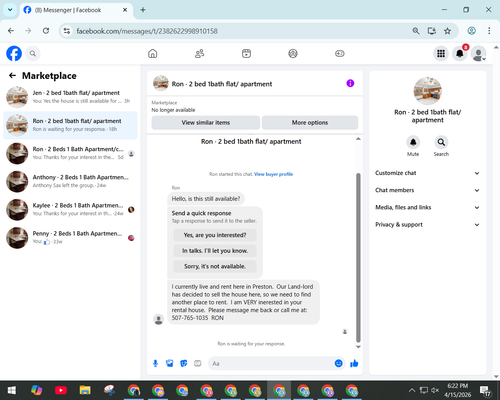Go back in the browser
Viewport: 500px width, 400px height.
(11, 31)
